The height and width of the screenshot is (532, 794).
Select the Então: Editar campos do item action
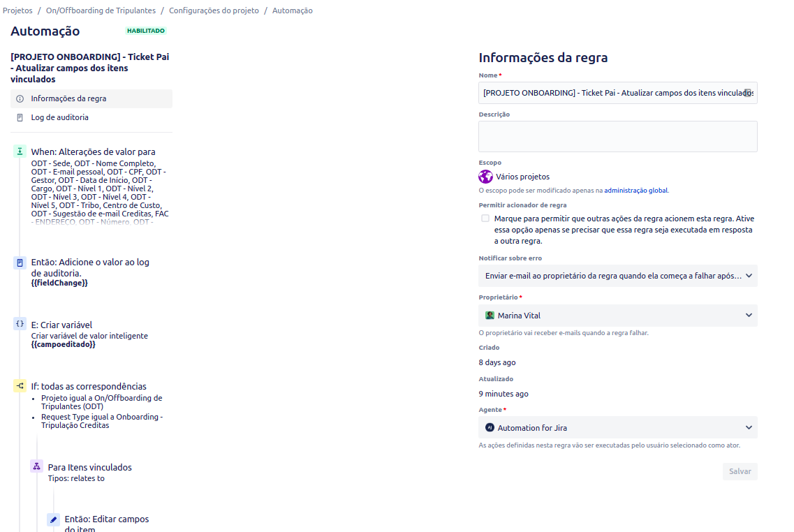click(x=107, y=524)
